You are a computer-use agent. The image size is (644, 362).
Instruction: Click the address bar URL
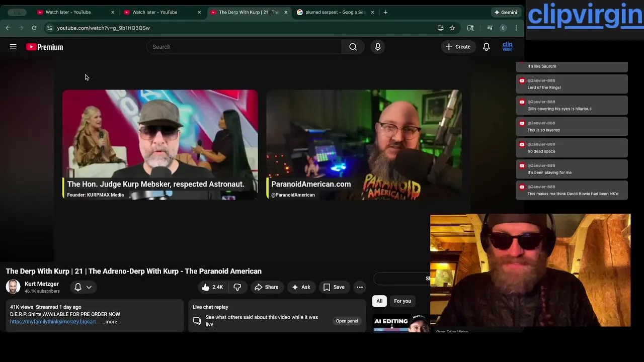(103, 28)
